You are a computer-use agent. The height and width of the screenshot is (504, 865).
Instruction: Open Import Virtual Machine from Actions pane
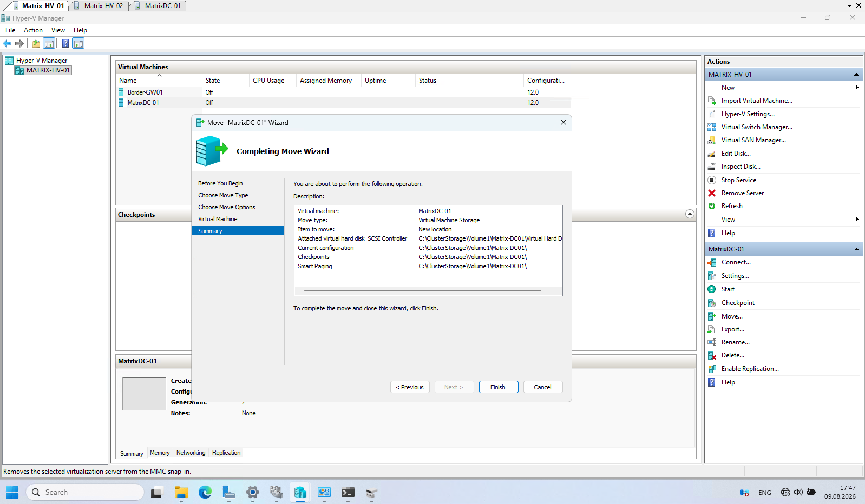pos(757,101)
